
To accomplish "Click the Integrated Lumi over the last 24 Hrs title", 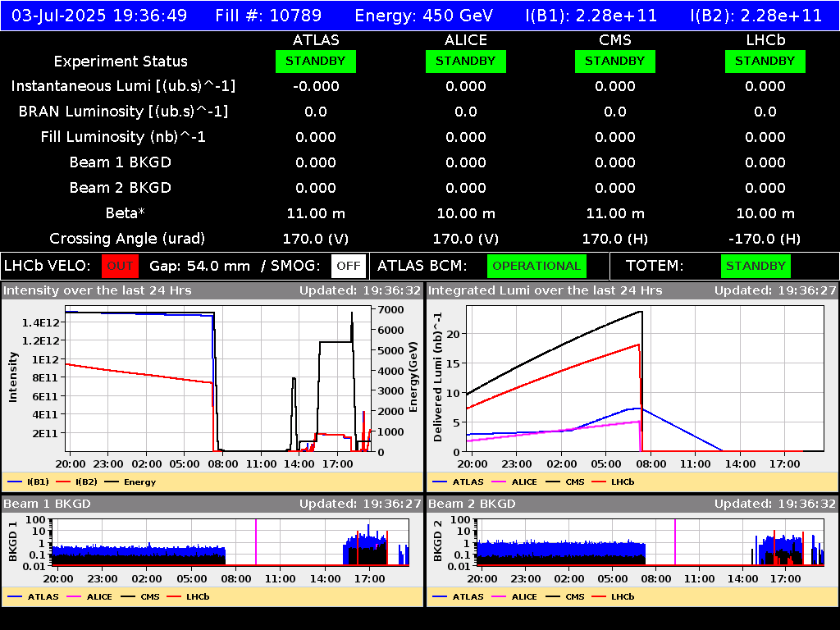I will (546, 291).
